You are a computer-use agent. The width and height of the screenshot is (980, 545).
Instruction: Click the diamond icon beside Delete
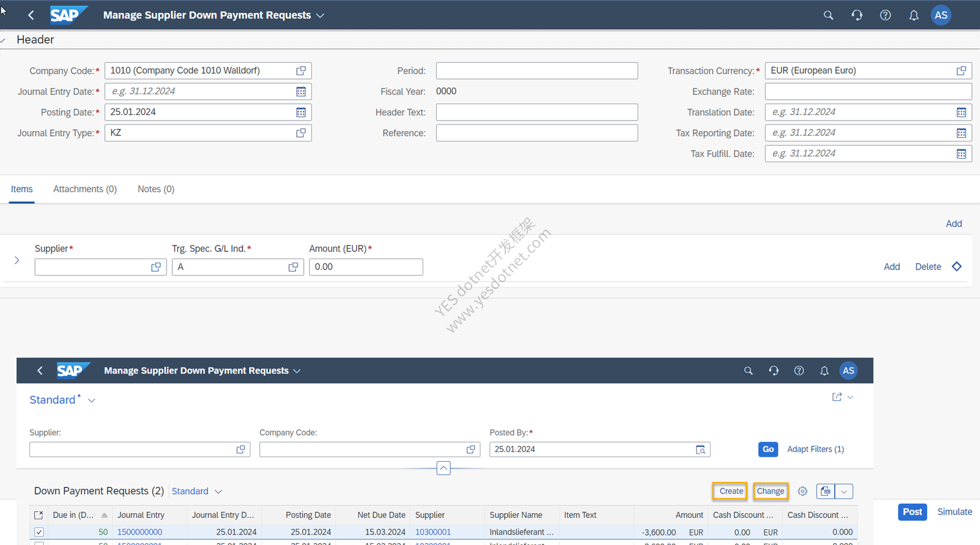pyautogui.click(x=957, y=266)
